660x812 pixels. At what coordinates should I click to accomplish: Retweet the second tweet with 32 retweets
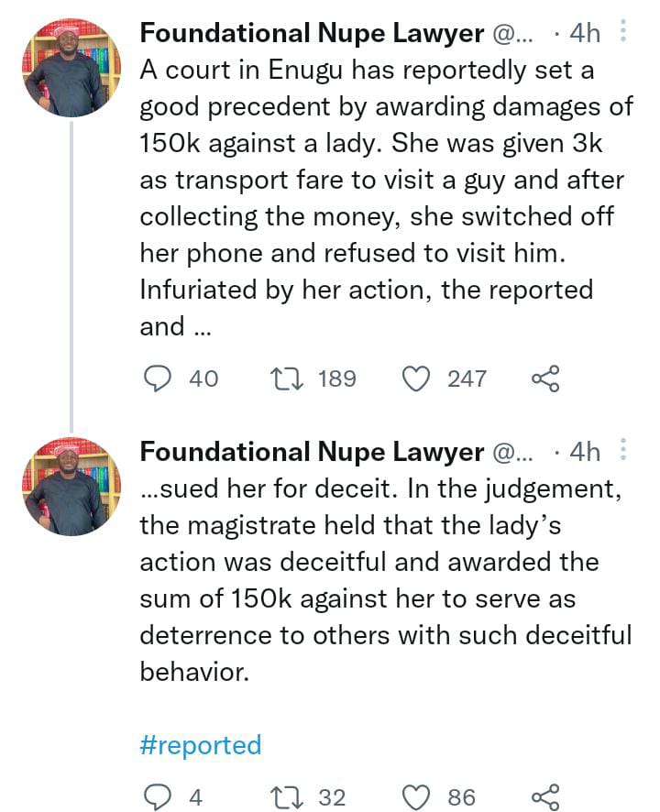click(x=289, y=797)
